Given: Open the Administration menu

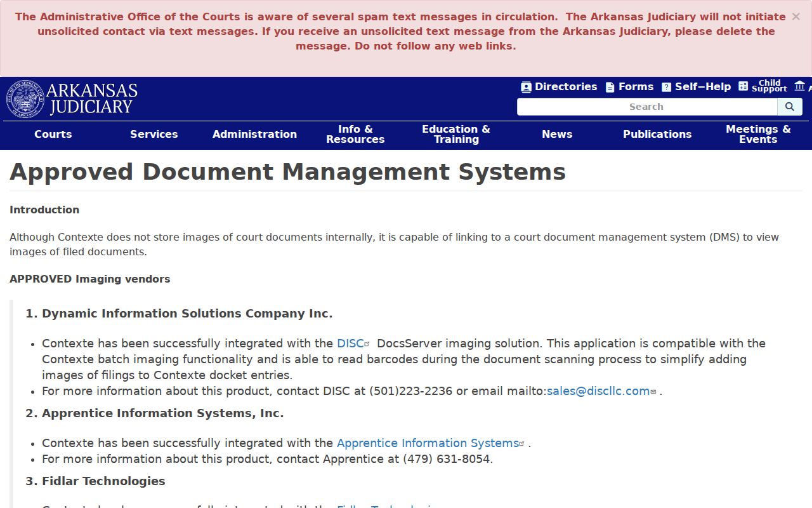Looking at the screenshot, I should pyautogui.click(x=254, y=134).
